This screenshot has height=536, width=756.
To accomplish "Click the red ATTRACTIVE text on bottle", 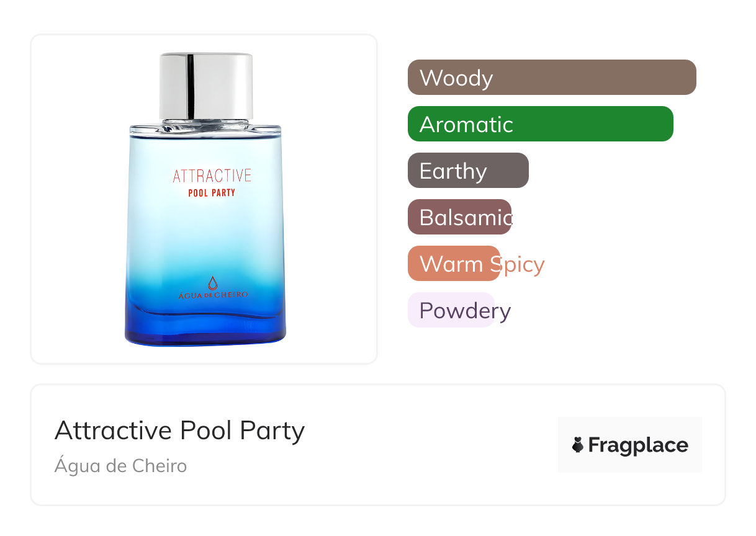I will (x=212, y=176).
